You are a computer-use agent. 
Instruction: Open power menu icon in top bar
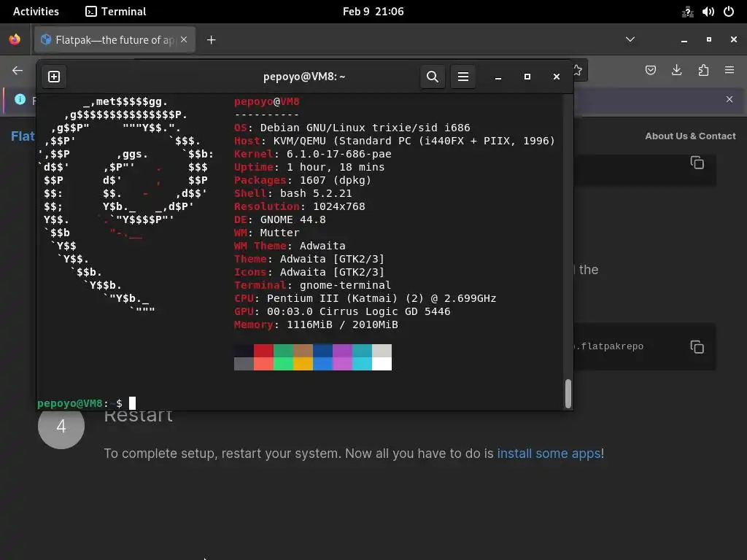(729, 12)
